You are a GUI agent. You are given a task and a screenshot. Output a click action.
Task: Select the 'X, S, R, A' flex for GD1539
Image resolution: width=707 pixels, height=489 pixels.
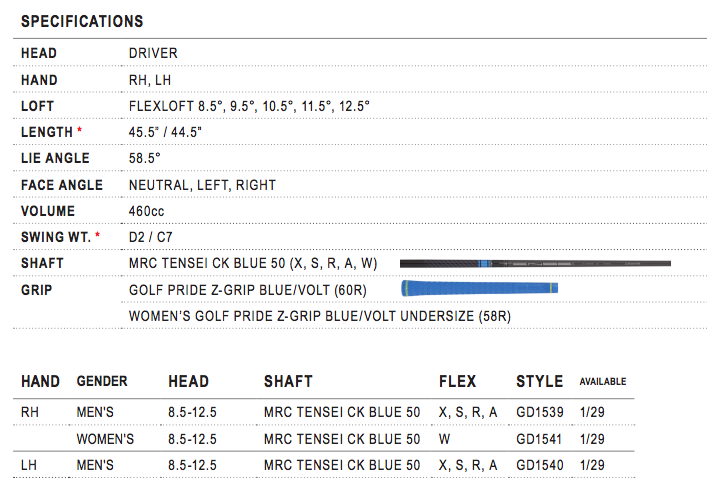[x=468, y=412]
